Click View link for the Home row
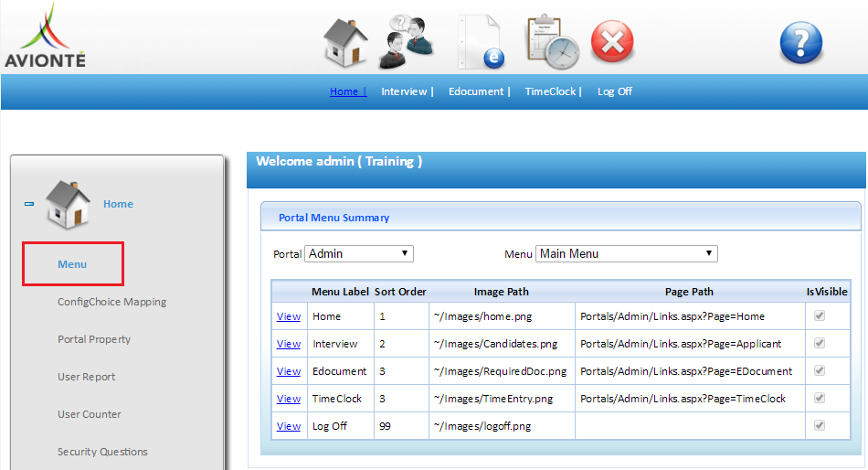The image size is (868, 470). (x=289, y=316)
